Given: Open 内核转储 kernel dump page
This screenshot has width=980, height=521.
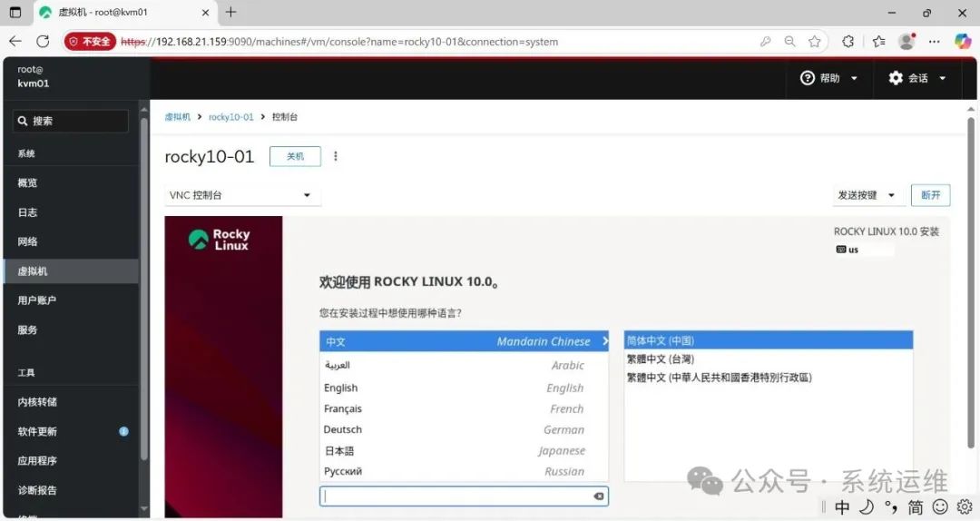Looking at the screenshot, I should pos(71,401).
